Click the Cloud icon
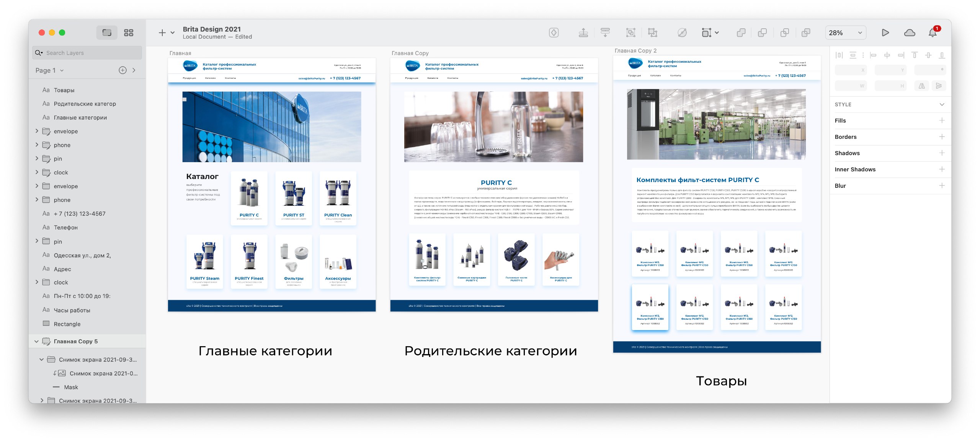This screenshot has width=980, height=441. click(x=910, y=33)
